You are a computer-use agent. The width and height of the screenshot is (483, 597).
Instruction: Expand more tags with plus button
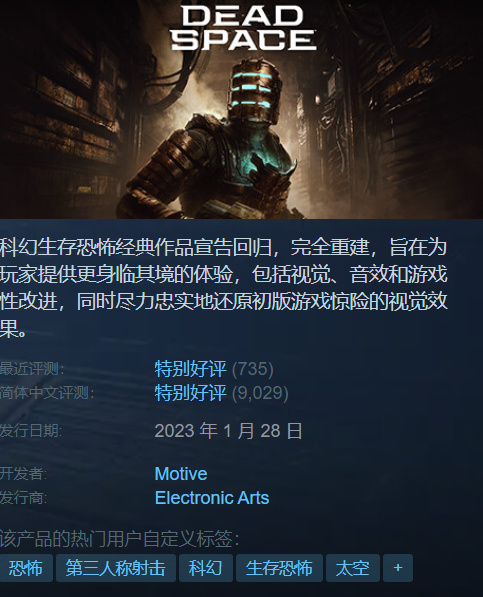[398, 568]
